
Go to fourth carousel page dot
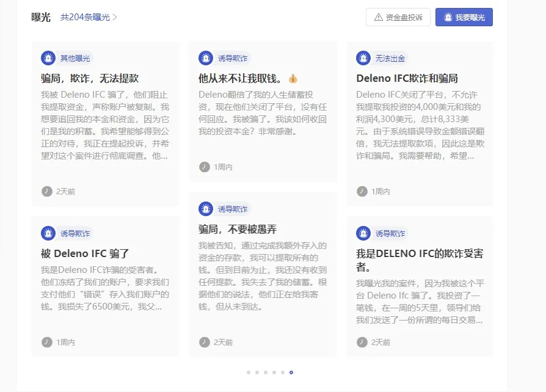coord(274,372)
